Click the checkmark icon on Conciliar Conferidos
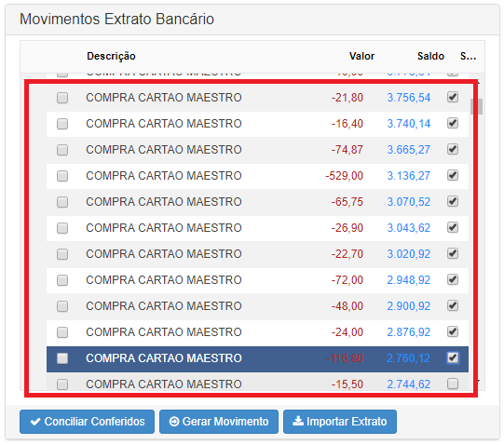The image size is (504, 445). (35, 422)
